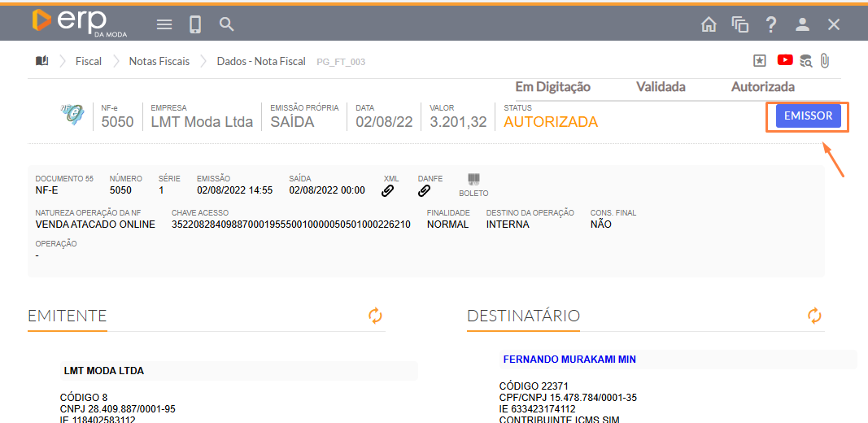Viewport: 868px width, 423px height.
Task: Click the mobile device icon
Action: 195,24
